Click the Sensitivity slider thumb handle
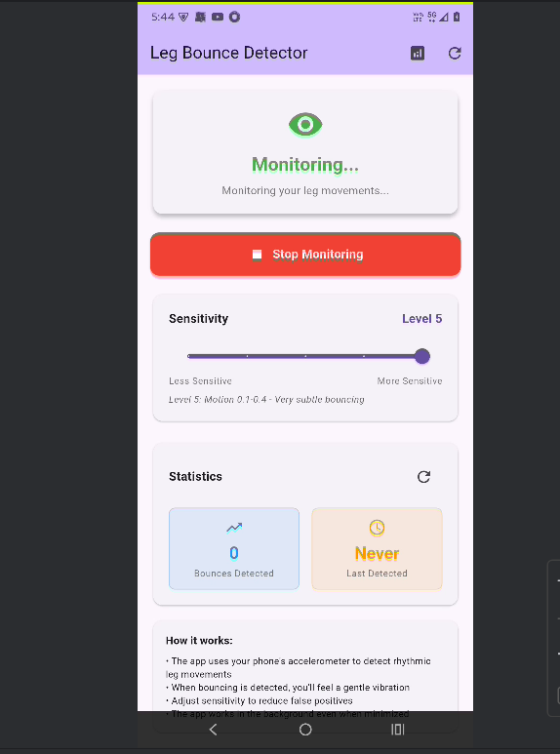The image size is (560, 754). point(421,356)
